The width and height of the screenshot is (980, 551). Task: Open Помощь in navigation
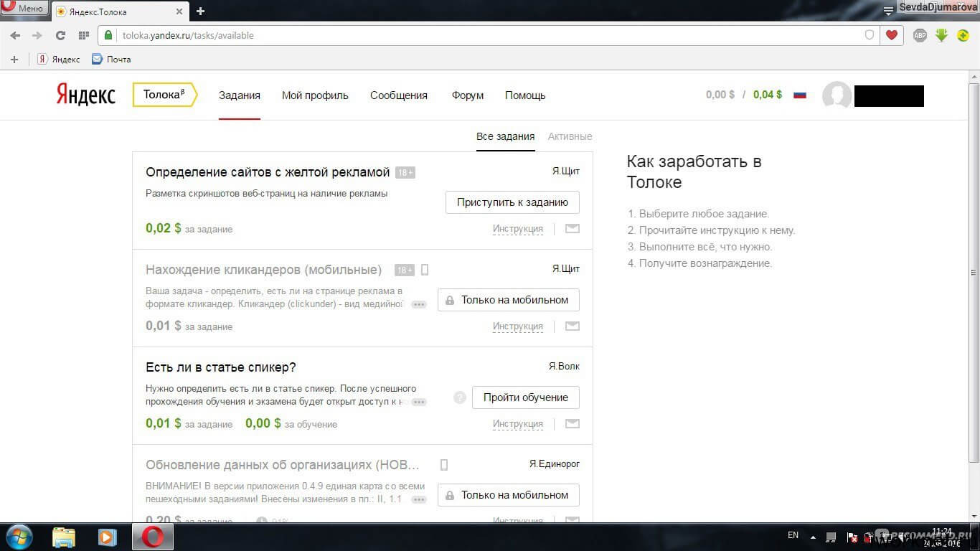525,95
